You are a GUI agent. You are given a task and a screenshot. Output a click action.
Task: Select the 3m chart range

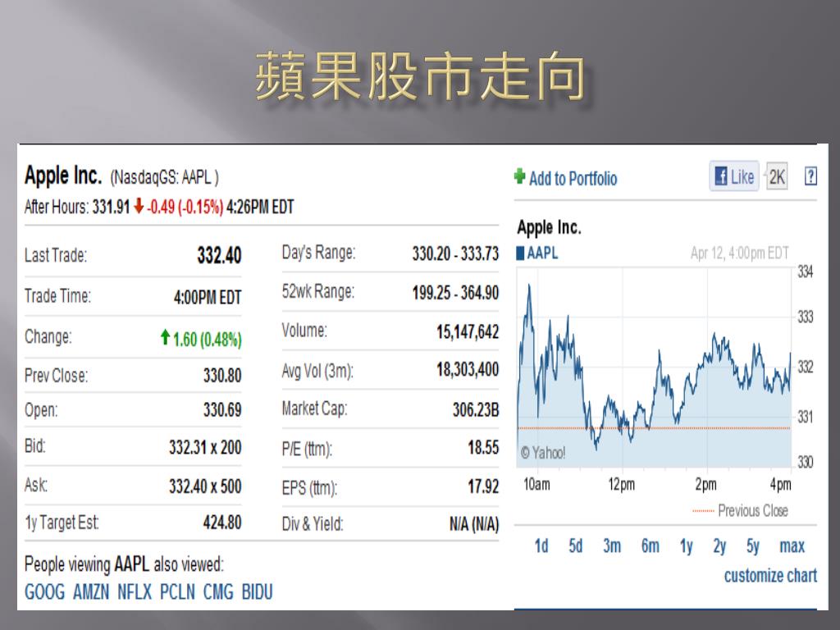pos(612,546)
